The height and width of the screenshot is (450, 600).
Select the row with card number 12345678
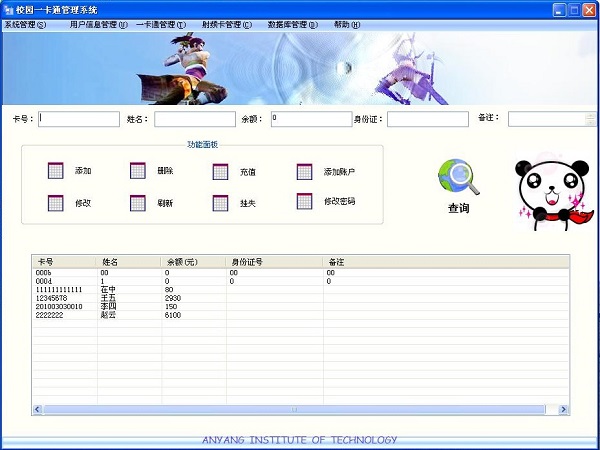tap(301, 298)
